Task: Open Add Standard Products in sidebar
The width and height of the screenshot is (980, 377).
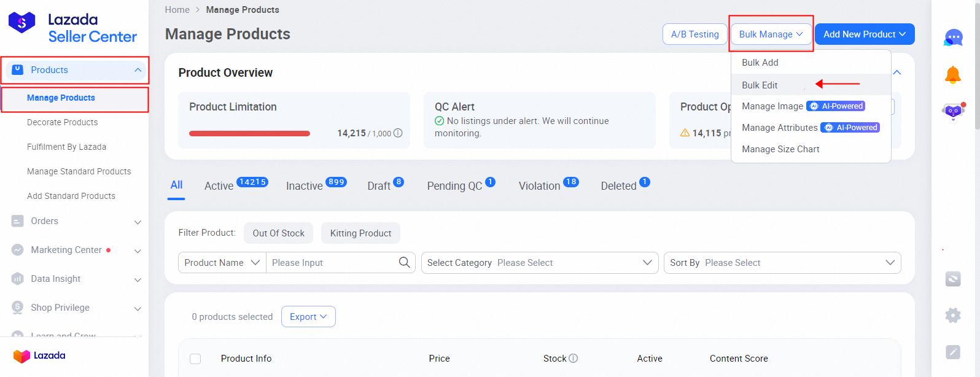Action: click(71, 196)
